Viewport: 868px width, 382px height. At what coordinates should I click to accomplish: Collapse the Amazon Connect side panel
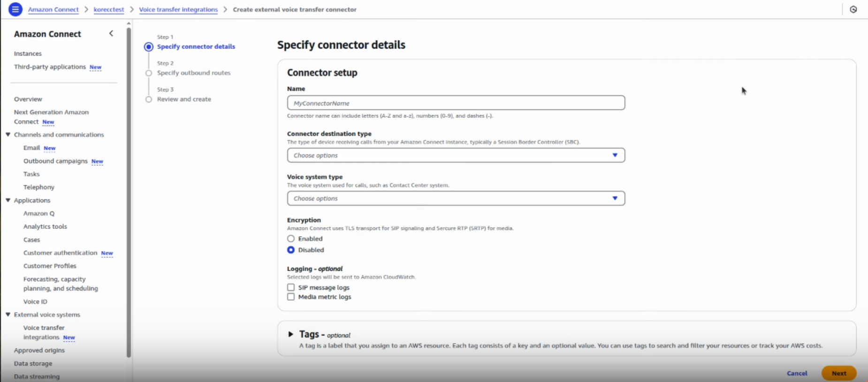pos(111,33)
